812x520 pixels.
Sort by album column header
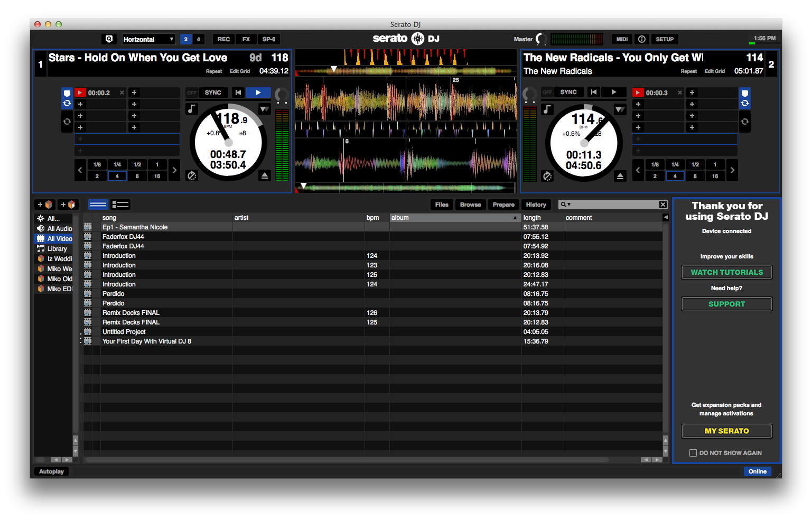(x=455, y=218)
